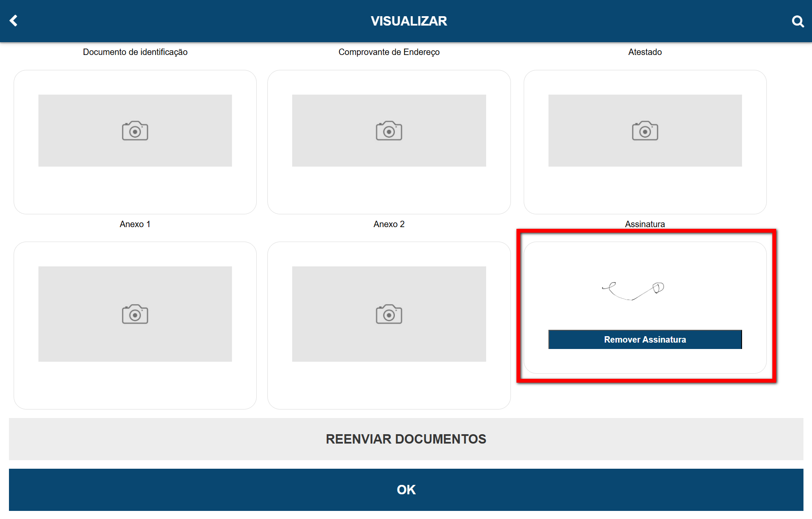
Task: Select the handwritten signature image
Action: pos(633,291)
